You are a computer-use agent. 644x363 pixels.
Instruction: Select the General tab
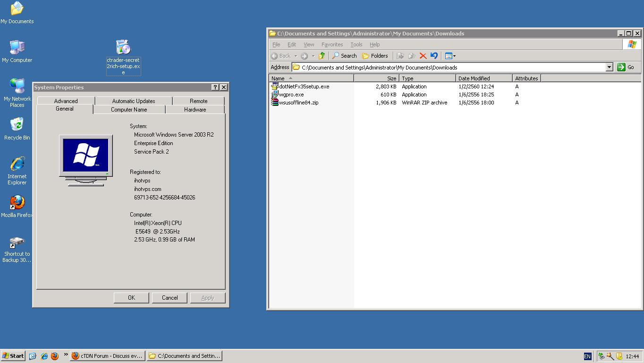(65, 109)
